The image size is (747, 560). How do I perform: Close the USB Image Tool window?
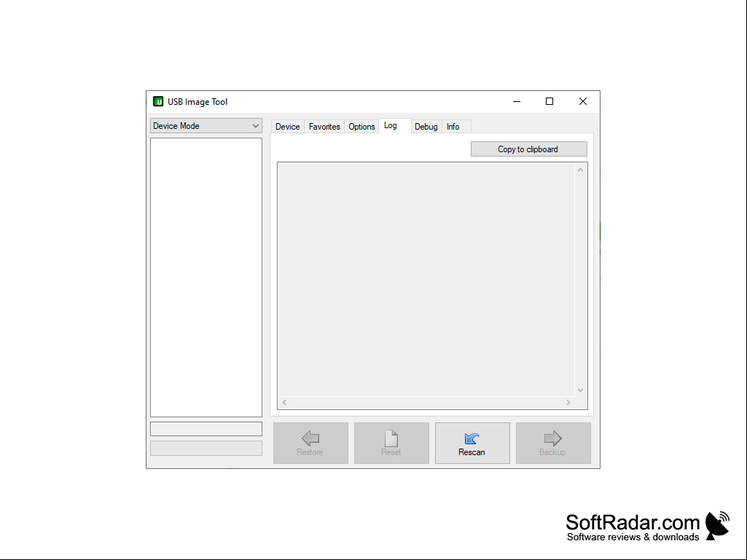click(x=582, y=101)
